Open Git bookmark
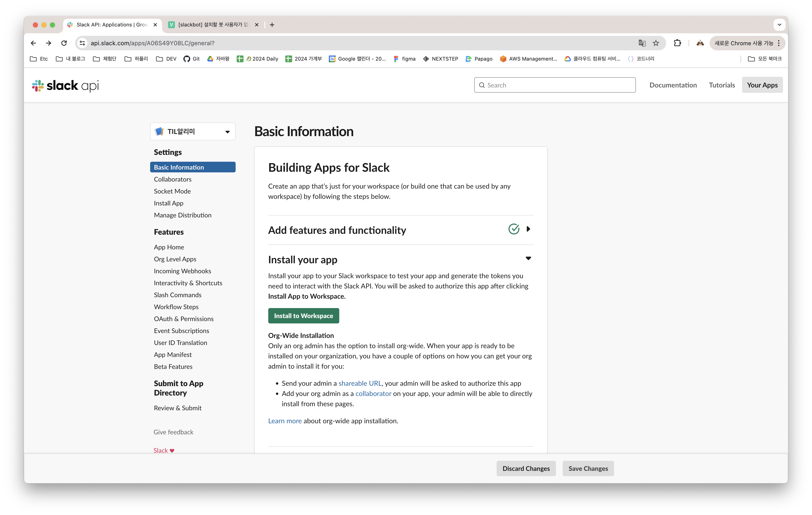 [191, 59]
